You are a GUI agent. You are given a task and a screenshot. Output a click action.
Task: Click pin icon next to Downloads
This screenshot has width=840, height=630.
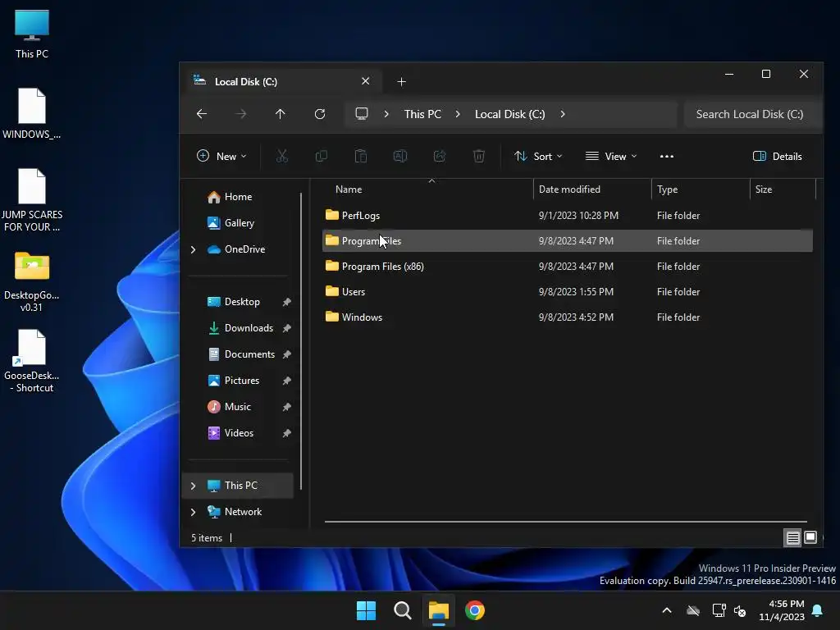pos(286,328)
